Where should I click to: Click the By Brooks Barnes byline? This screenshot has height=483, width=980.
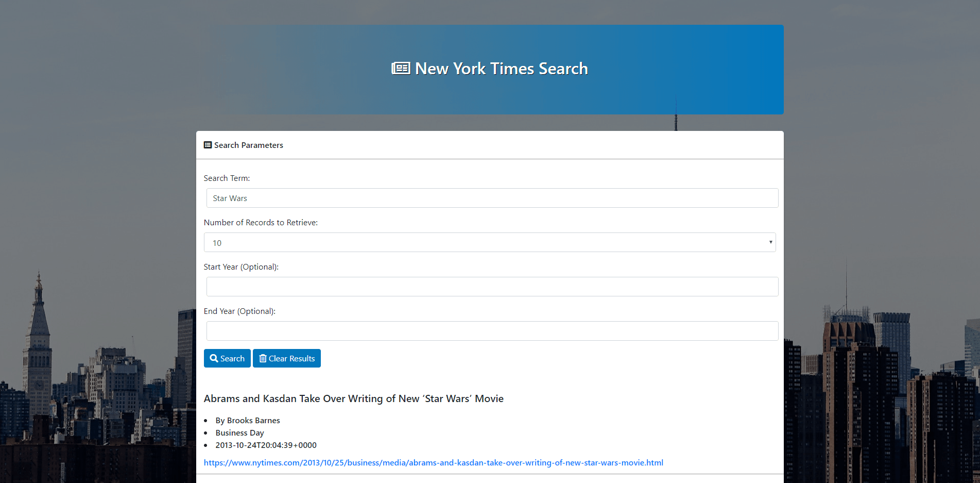point(247,420)
